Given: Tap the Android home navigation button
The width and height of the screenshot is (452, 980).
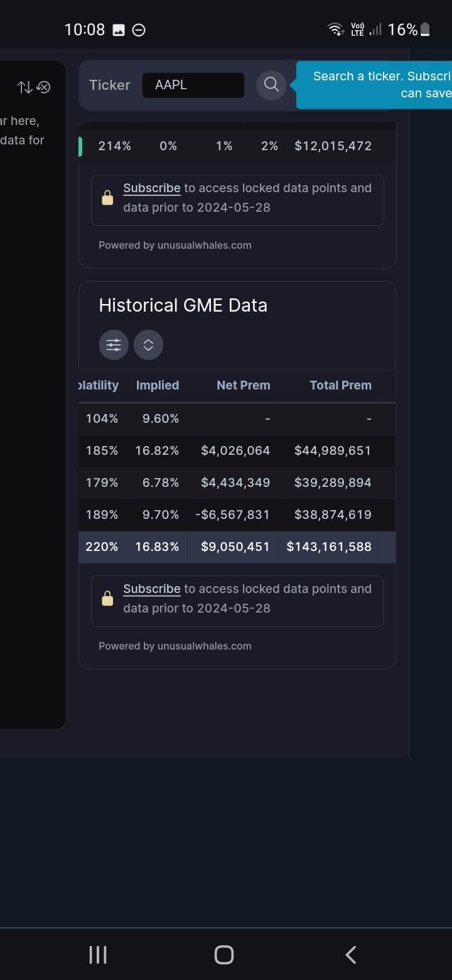Looking at the screenshot, I should [224, 955].
